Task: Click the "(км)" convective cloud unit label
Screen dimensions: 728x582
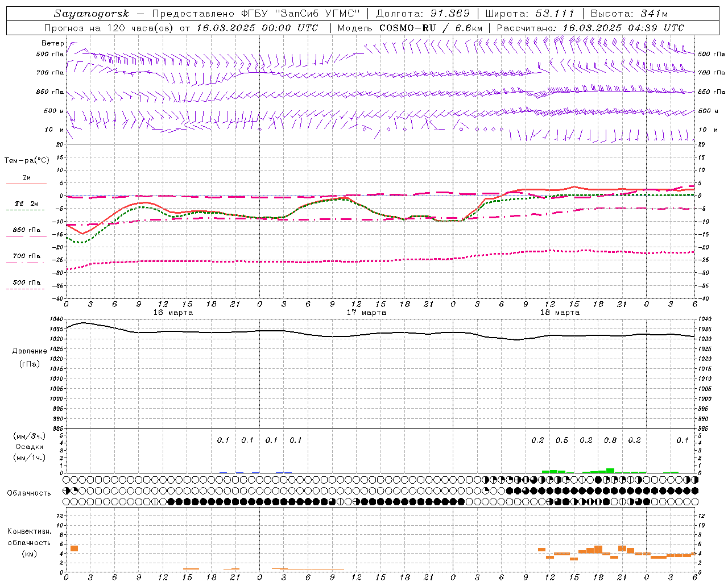Action: point(30,554)
